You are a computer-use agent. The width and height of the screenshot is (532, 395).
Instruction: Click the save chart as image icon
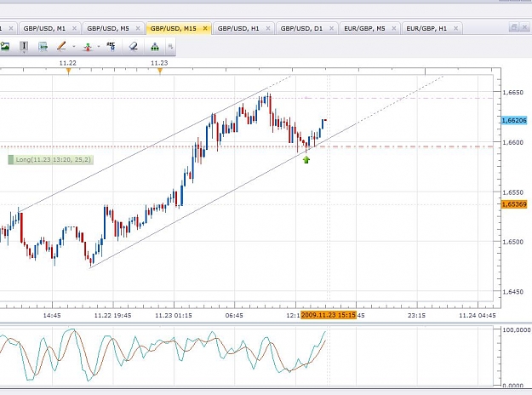5,47
